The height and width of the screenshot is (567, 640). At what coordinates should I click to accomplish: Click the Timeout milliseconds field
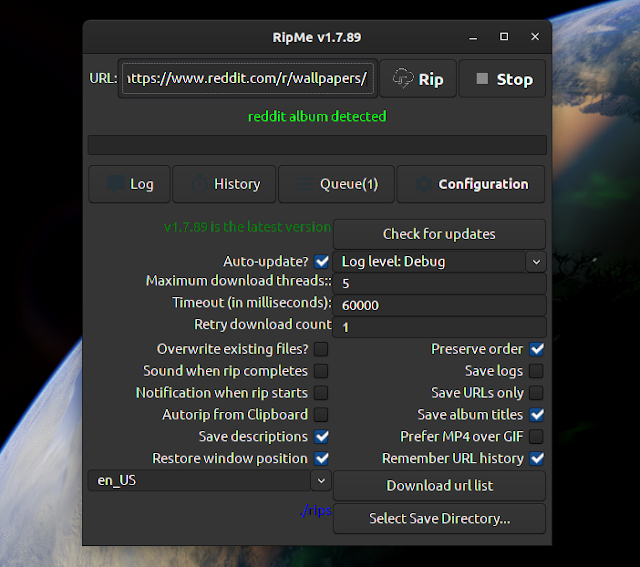pyautogui.click(x=440, y=305)
